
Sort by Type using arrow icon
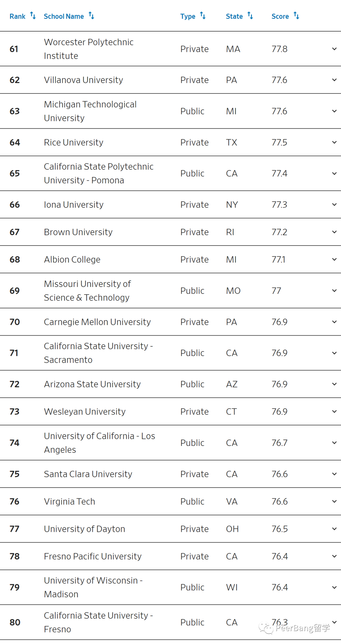[x=203, y=15]
